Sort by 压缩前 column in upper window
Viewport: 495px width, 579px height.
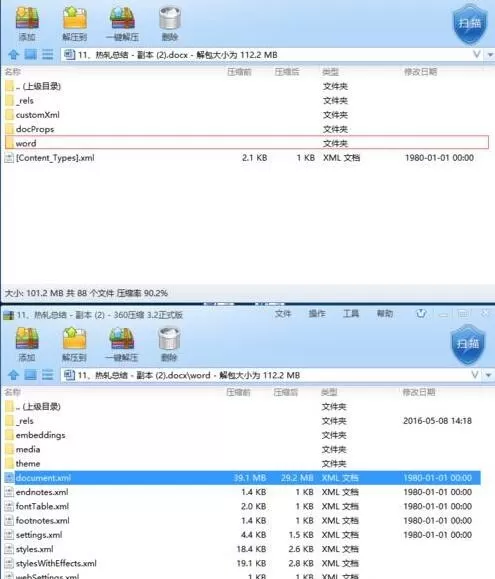(x=240, y=72)
